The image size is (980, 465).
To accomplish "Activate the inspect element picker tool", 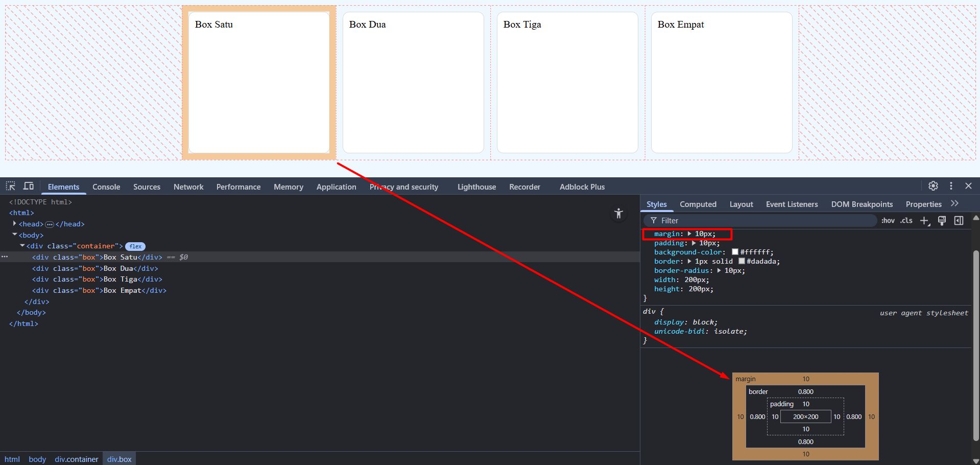I will tap(11, 186).
